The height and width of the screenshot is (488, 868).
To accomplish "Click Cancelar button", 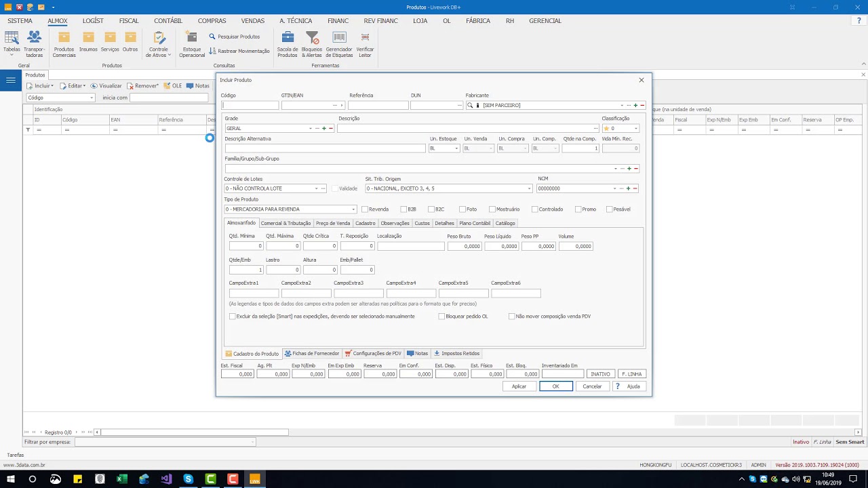I will 592,386.
